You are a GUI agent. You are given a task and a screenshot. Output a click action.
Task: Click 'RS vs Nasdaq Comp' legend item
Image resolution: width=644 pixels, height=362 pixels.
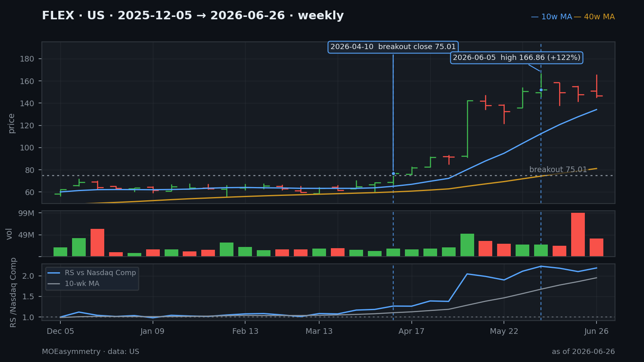92,273
